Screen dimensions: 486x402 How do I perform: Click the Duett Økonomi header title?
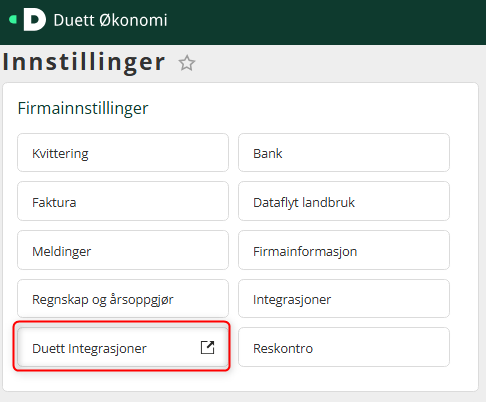click(x=110, y=20)
